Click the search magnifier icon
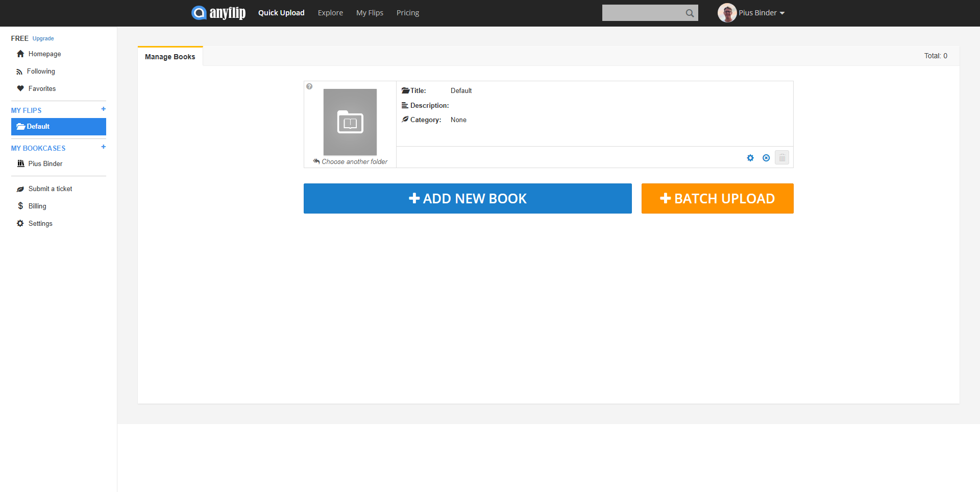 point(690,13)
